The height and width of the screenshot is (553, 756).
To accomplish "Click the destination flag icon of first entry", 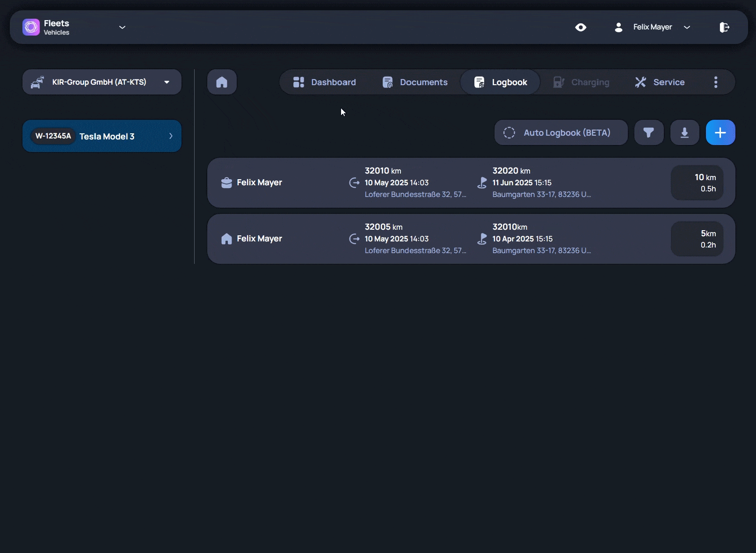I will click(482, 182).
